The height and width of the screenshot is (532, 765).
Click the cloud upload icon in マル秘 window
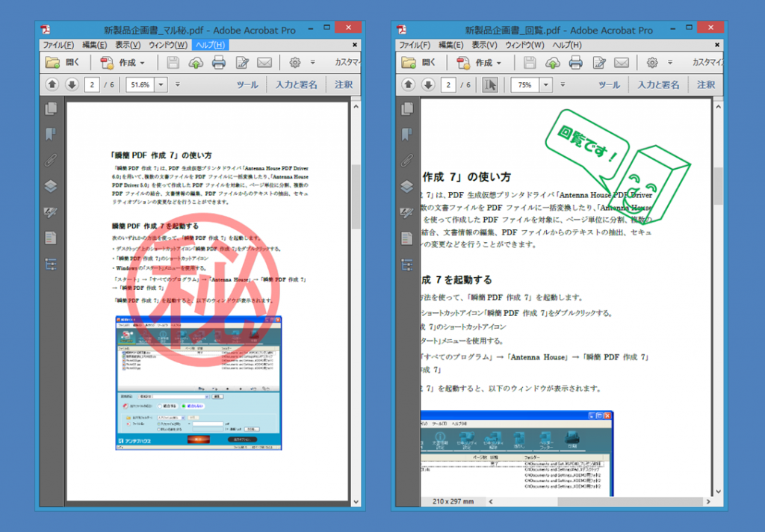(x=196, y=63)
